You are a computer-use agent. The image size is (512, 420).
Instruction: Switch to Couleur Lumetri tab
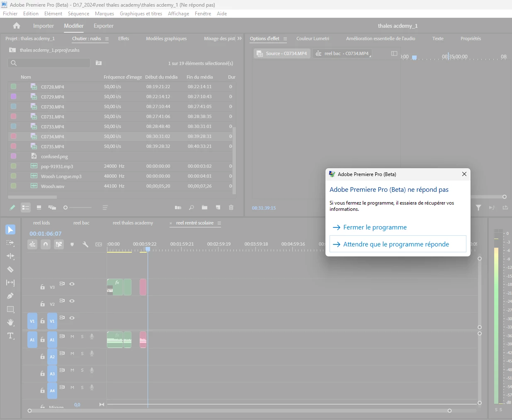tap(313, 39)
